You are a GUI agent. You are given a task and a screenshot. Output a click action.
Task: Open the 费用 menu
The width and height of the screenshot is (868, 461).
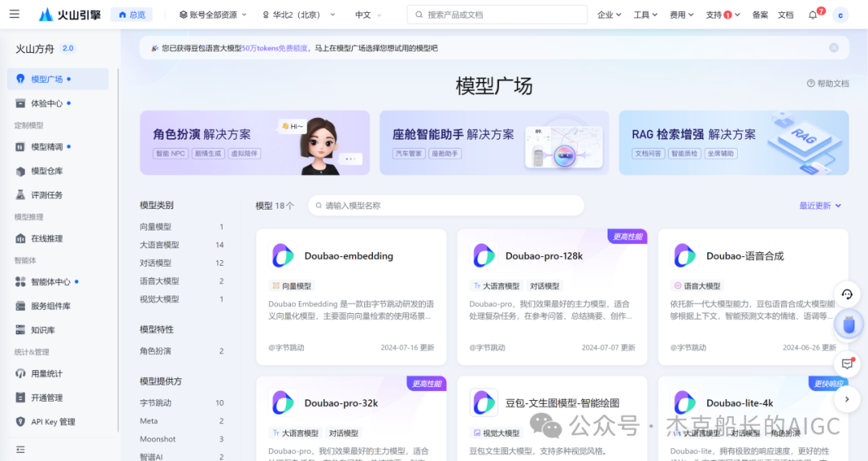[682, 15]
